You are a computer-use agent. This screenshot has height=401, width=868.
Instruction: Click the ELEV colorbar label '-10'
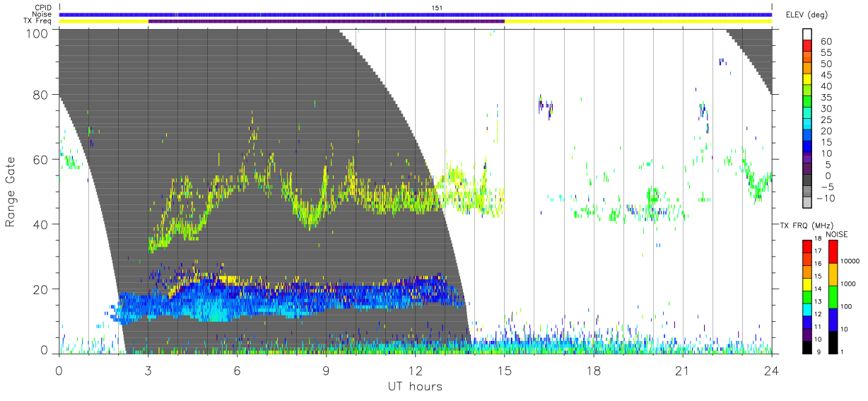pyautogui.click(x=826, y=198)
